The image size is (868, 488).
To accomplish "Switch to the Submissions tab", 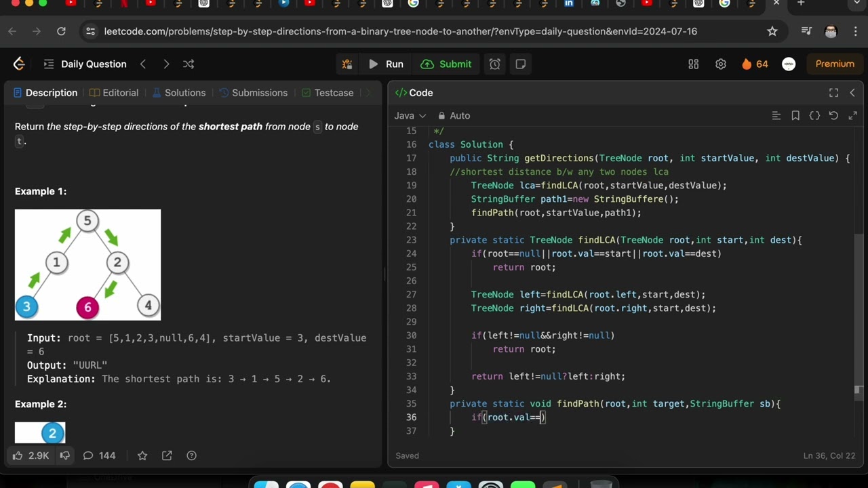I will pos(253,93).
